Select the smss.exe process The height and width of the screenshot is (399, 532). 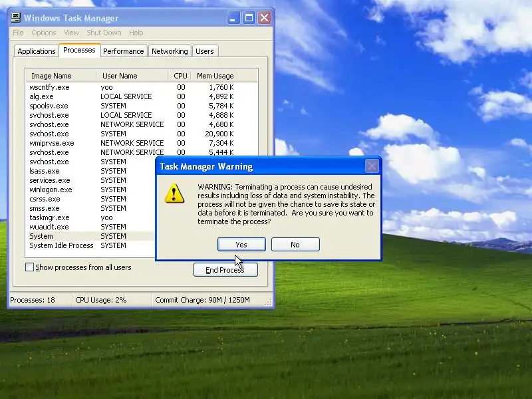tap(91, 208)
